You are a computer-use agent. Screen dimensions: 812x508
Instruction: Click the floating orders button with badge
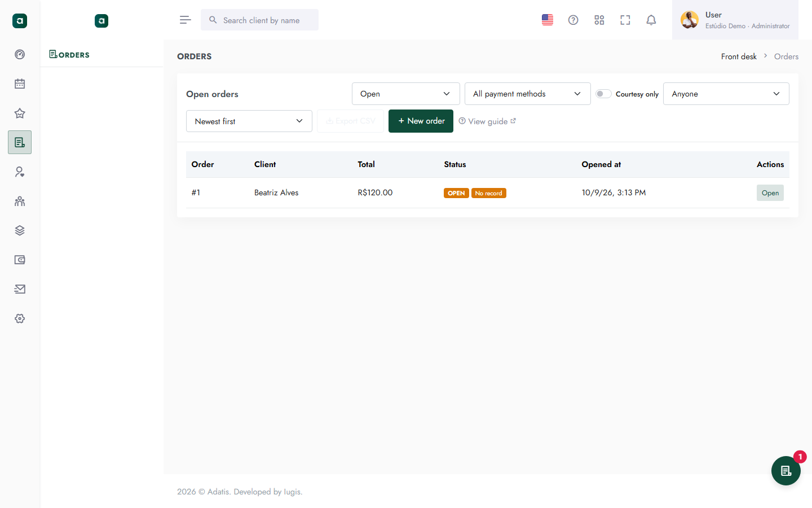[786, 471]
